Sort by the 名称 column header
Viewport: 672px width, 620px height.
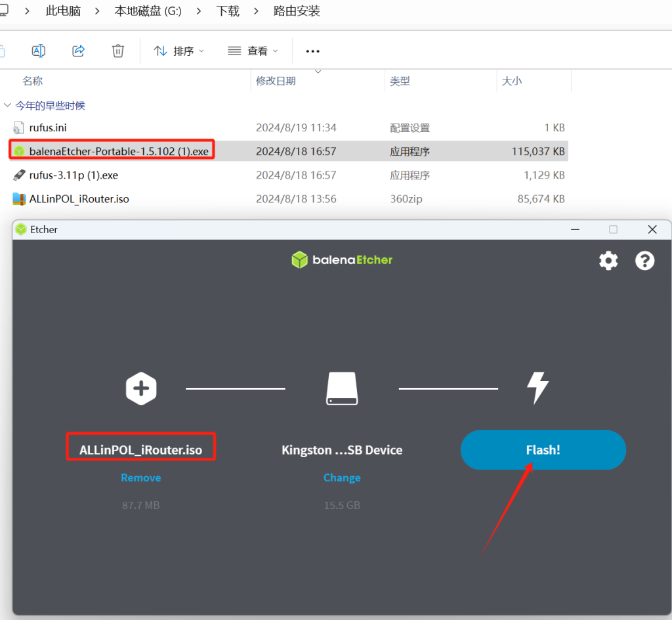click(x=33, y=81)
